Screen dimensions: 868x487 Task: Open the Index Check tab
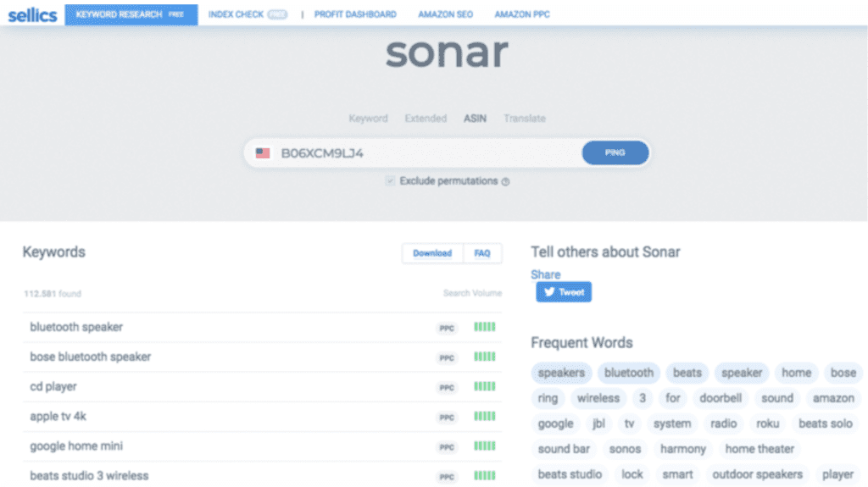pos(248,14)
